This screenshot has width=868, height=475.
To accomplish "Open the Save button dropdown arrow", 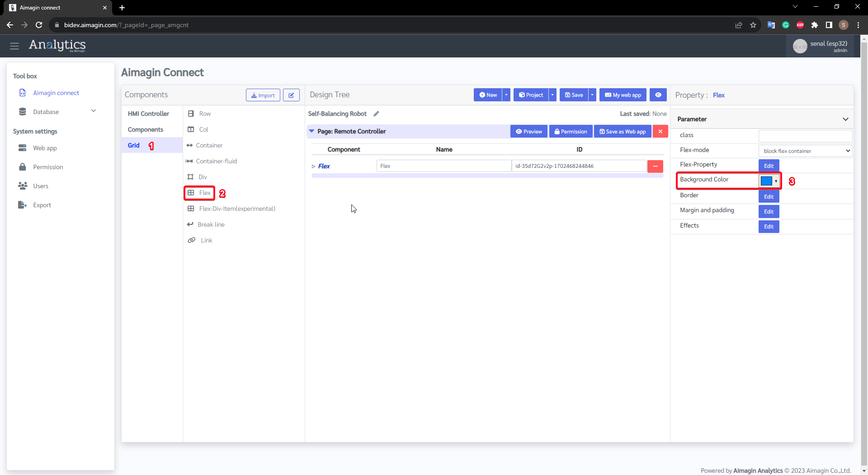I will [592, 95].
